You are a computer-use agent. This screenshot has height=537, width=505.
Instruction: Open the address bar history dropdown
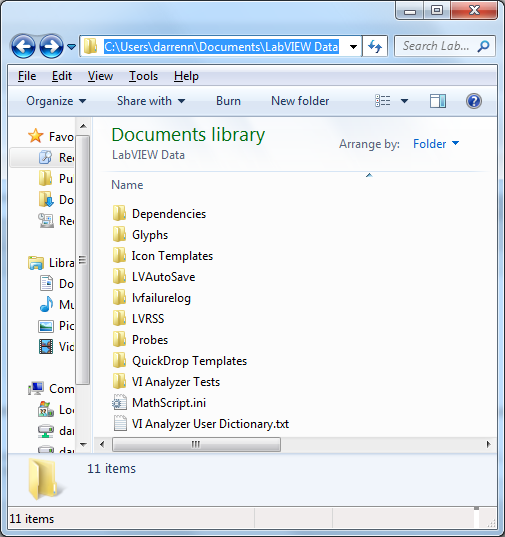click(x=353, y=46)
